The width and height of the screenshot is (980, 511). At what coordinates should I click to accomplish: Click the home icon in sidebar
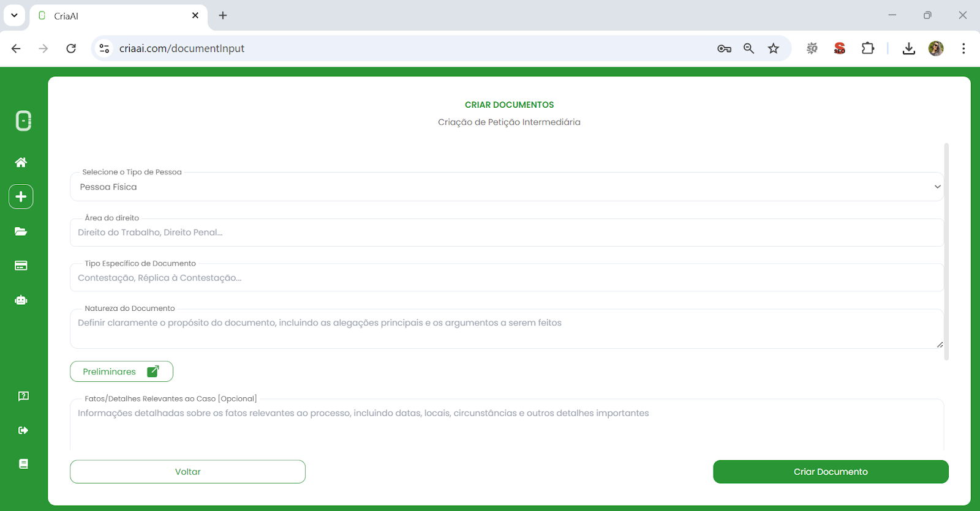coord(21,162)
